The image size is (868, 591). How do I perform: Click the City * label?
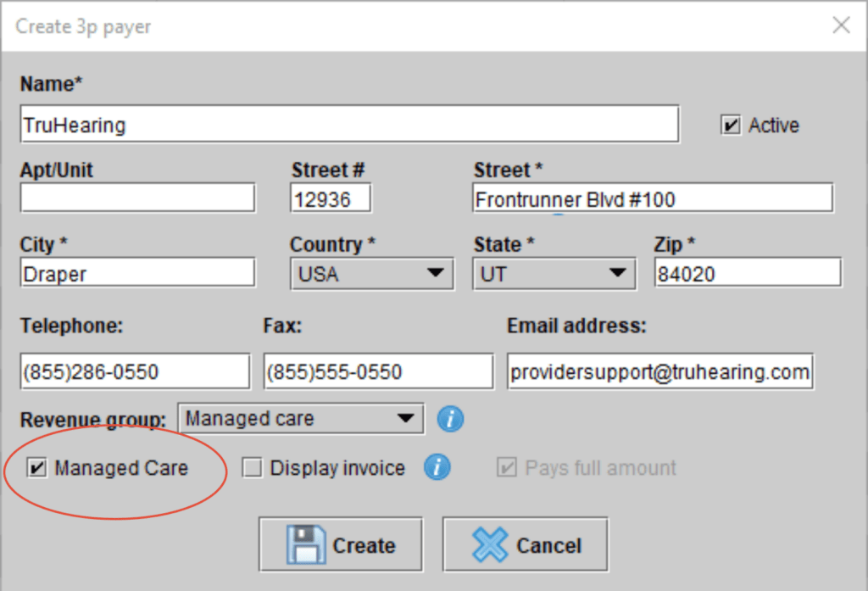pyautogui.click(x=44, y=245)
